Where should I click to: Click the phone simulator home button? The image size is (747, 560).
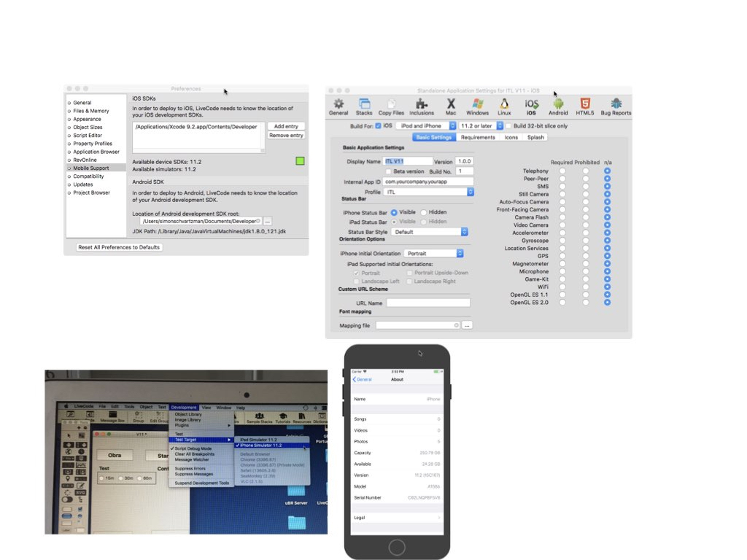click(396, 548)
